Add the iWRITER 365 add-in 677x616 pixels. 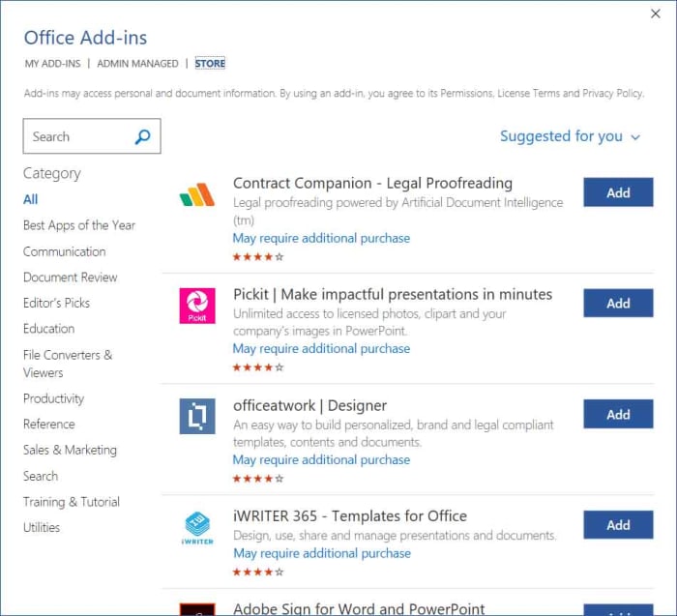618,525
